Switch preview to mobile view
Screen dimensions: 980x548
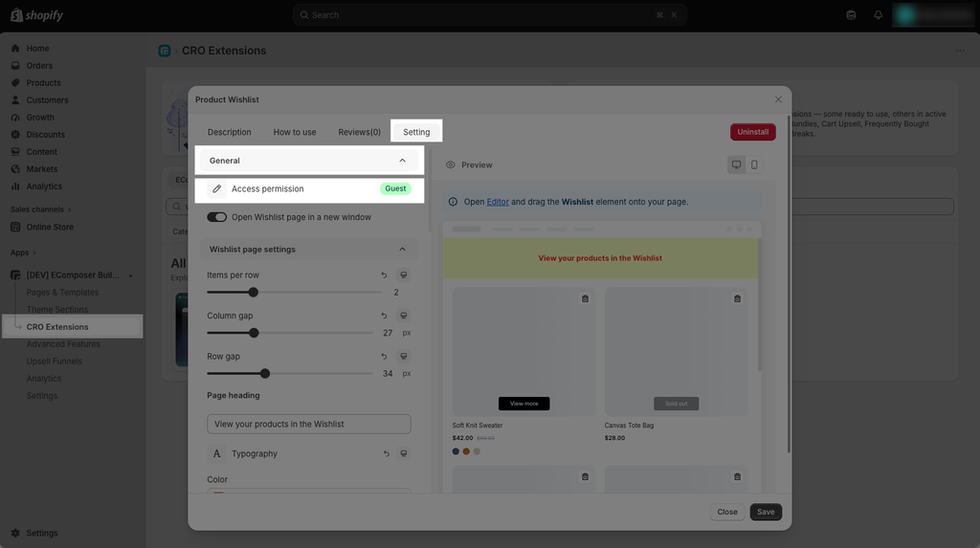754,164
